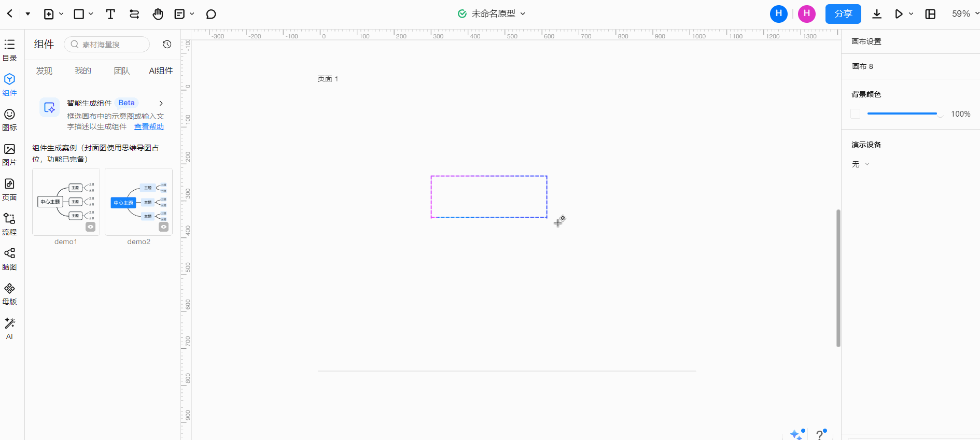
Task: Open the 图标 icons panel in sidebar
Action: point(9,119)
